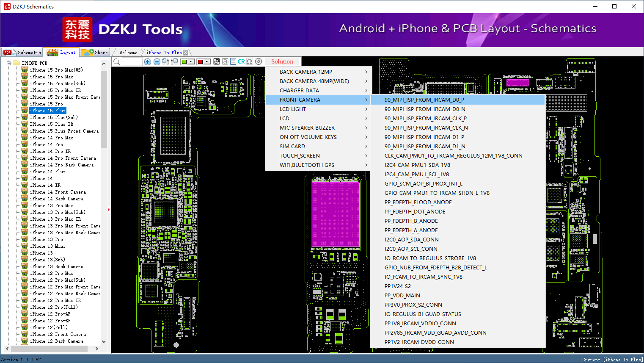
Task: Click the circular refresh toolbar icon
Action: 259,62
